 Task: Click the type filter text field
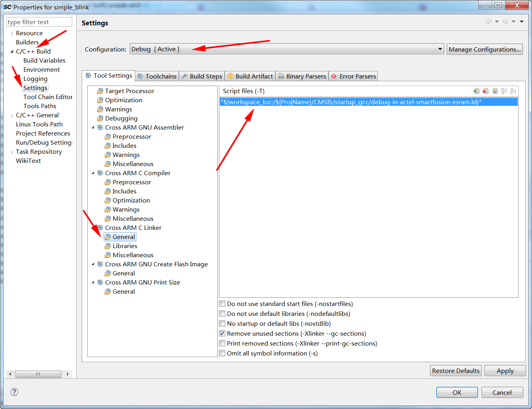pos(38,22)
